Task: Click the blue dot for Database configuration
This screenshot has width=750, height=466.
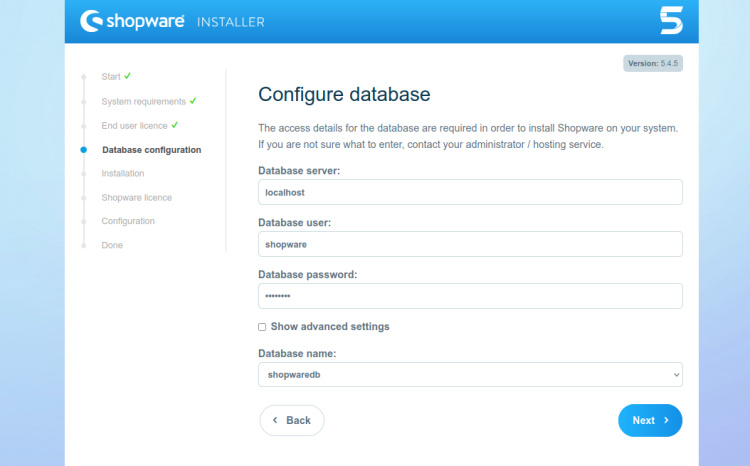Action: (83, 150)
